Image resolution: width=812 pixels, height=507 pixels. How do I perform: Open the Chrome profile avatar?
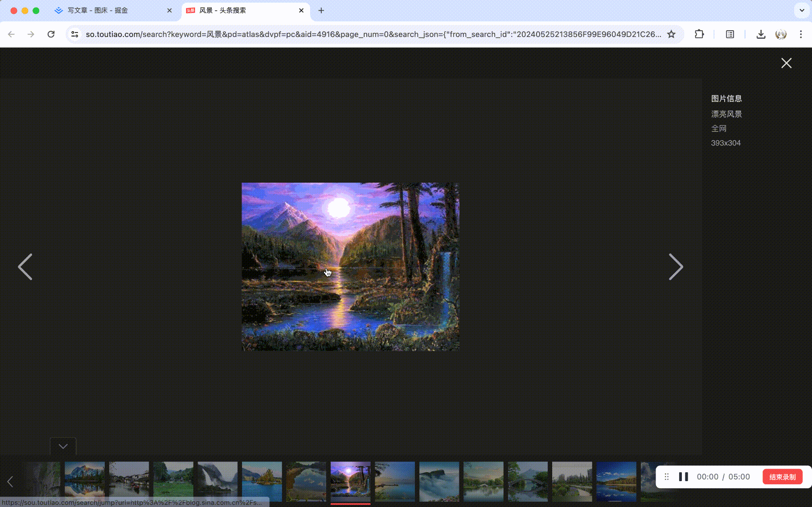click(x=781, y=34)
